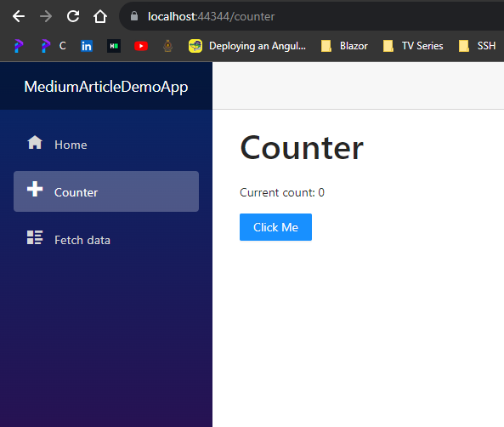Image resolution: width=504 pixels, height=427 pixels.
Task: Click the Counter page heading
Action: 302,148
